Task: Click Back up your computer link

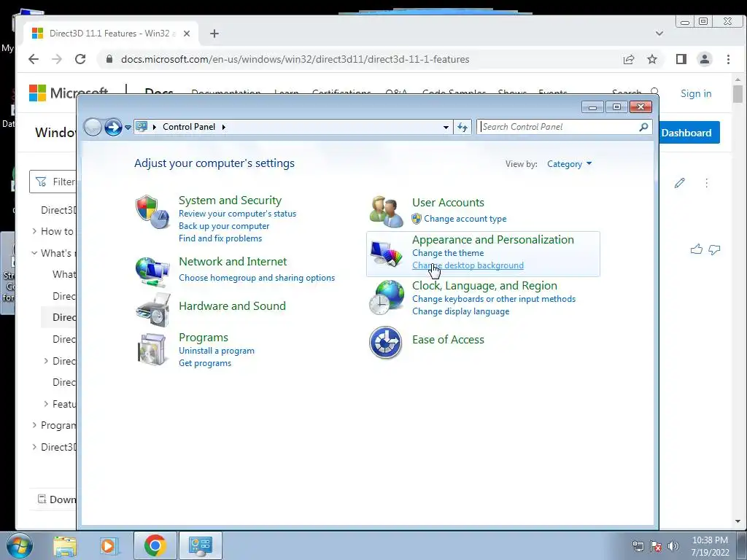Action: [x=224, y=226]
